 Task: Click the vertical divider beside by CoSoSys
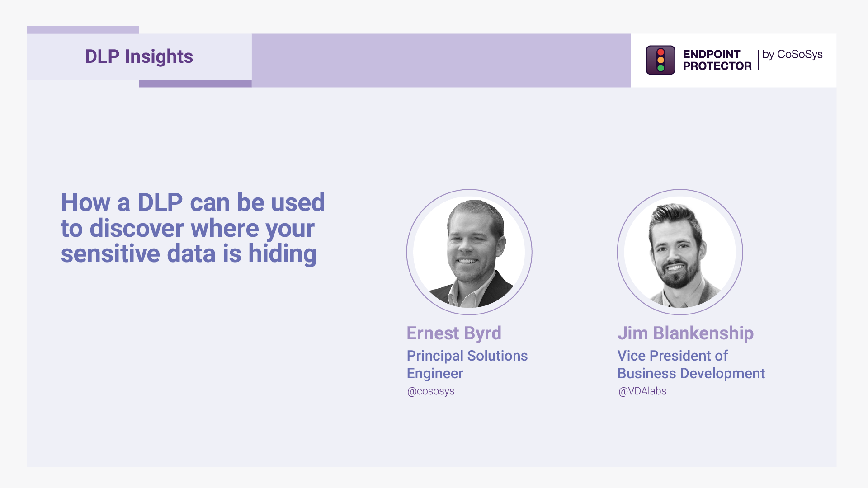[x=758, y=60]
